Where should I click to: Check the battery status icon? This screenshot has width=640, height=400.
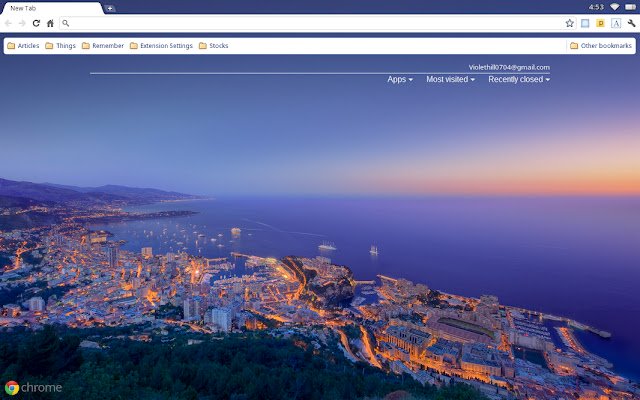point(630,7)
